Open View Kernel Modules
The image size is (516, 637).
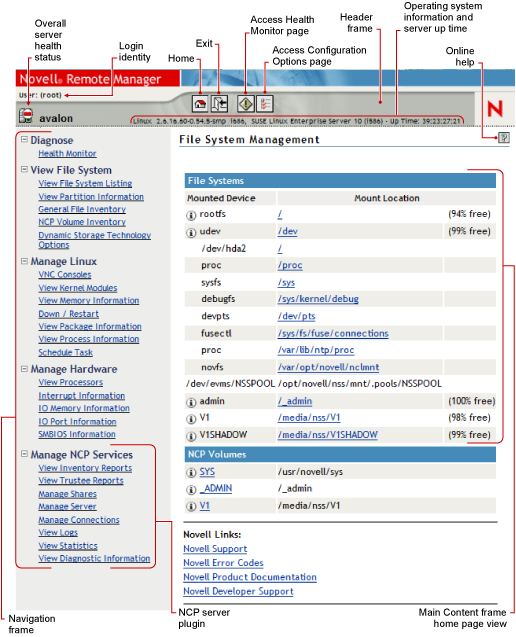[78, 288]
